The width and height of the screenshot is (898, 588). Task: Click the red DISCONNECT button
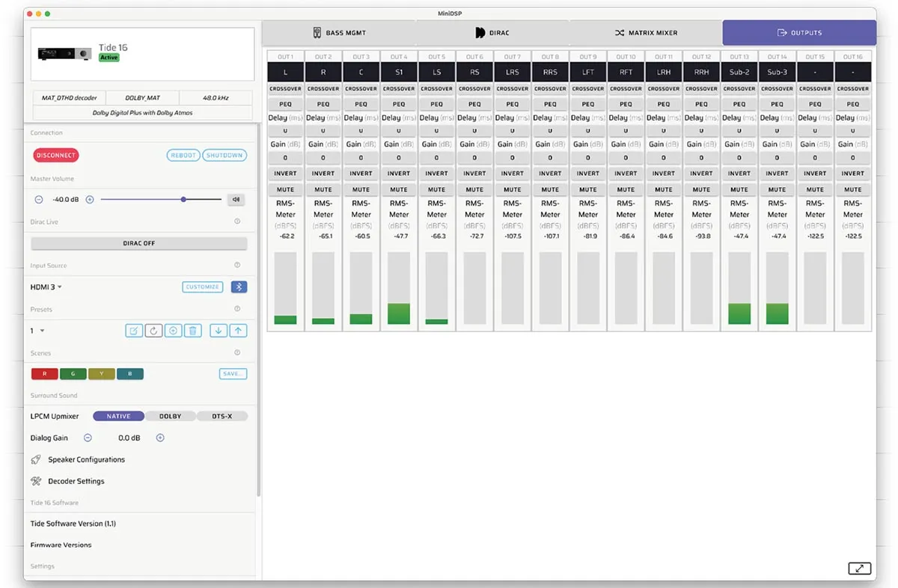click(x=56, y=156)
